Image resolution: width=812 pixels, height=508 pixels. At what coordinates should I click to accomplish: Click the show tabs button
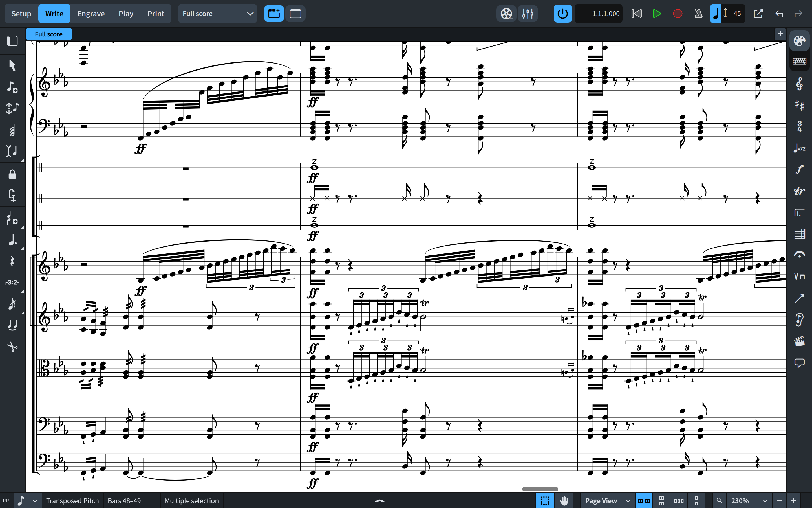[274, 14]
